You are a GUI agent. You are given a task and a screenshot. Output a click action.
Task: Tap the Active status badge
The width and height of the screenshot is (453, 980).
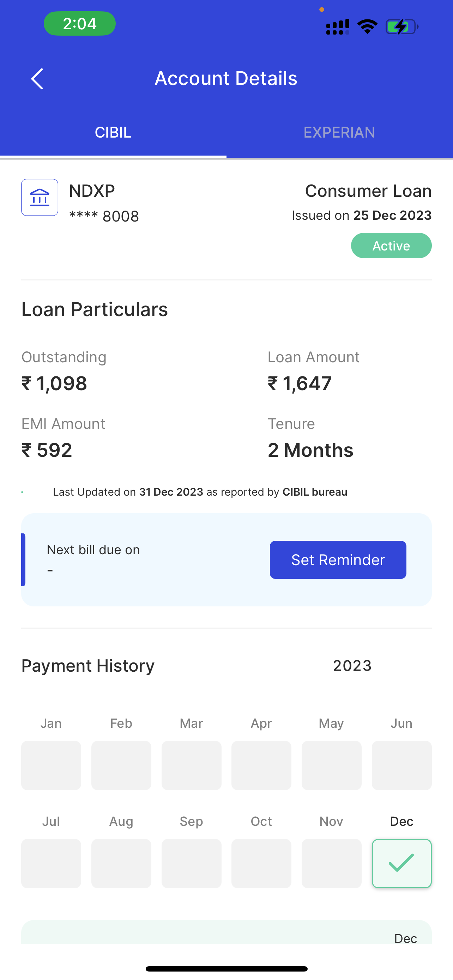pos(391,246)
